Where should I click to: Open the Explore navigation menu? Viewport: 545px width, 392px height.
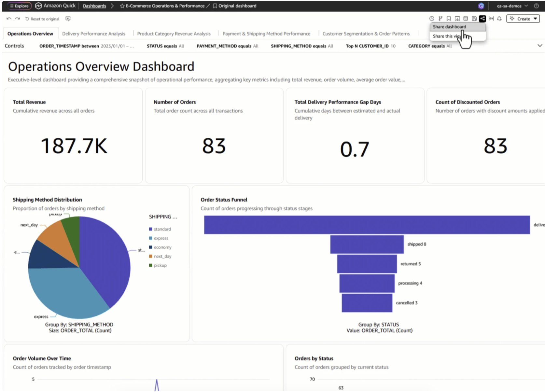pyautogui.click(x=19, y=6)
